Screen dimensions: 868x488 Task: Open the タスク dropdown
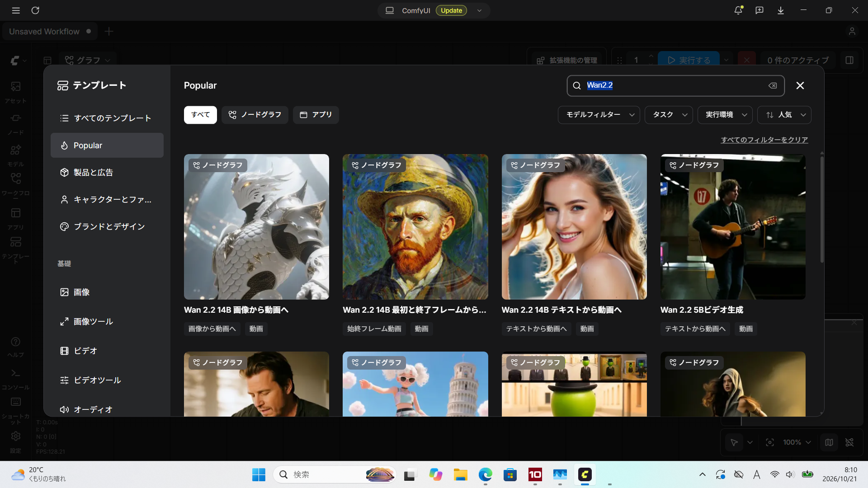669,115
